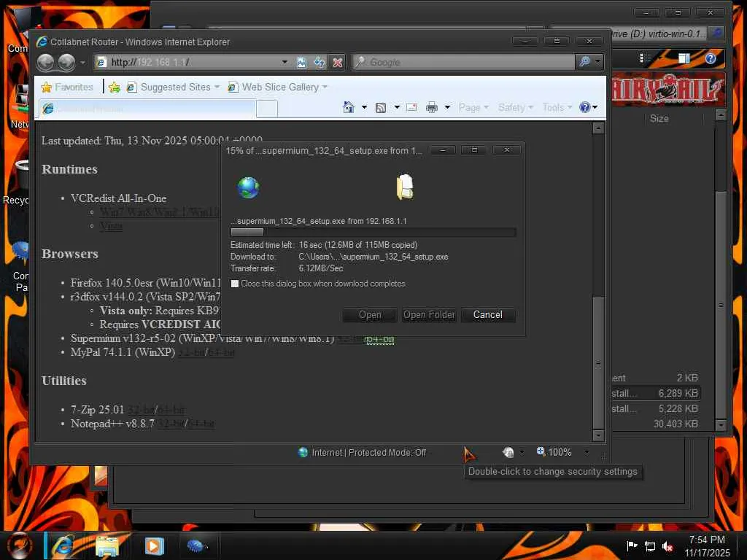
Task: Print the page with the printer icon
Action: pos(432,107)
